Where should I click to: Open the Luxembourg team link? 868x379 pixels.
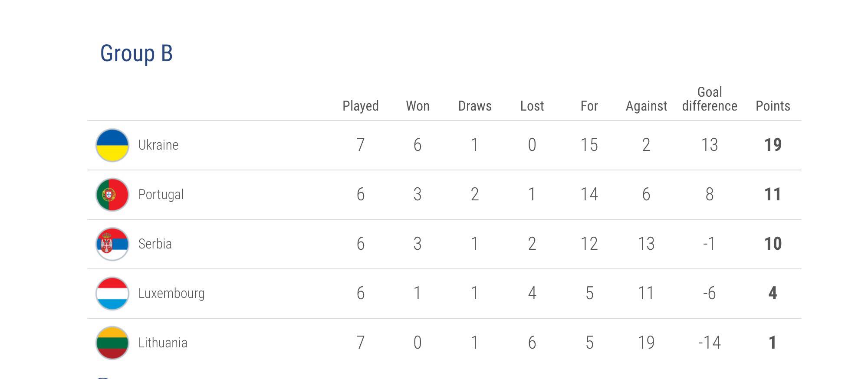pyautogui.click(x=171, y=294)
